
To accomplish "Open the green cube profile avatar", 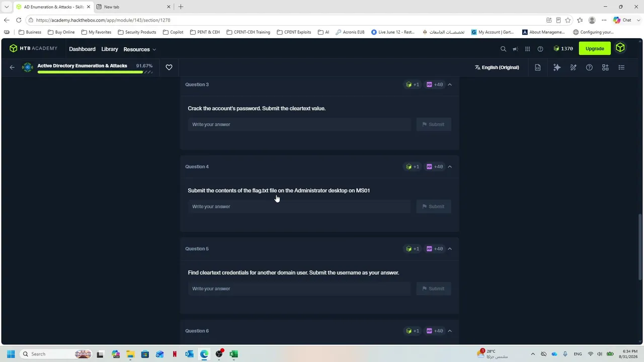I will click(620, 48).
